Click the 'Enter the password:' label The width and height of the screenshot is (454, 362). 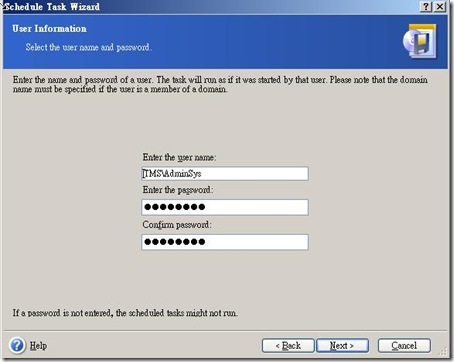click(178, 190)
